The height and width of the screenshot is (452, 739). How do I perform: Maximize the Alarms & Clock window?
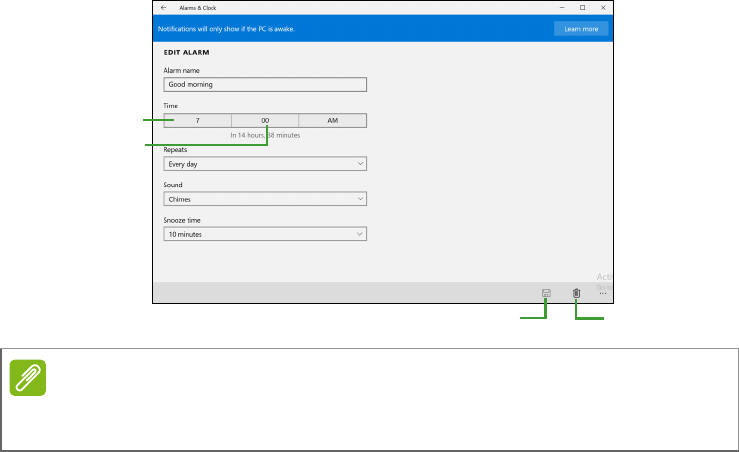pyautogui.click(x=582, y=7)
